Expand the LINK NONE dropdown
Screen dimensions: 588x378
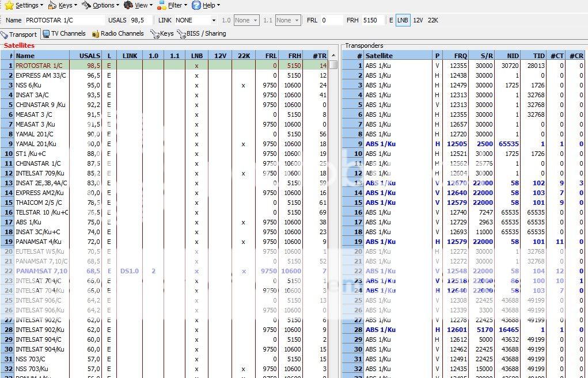[214, 20]
